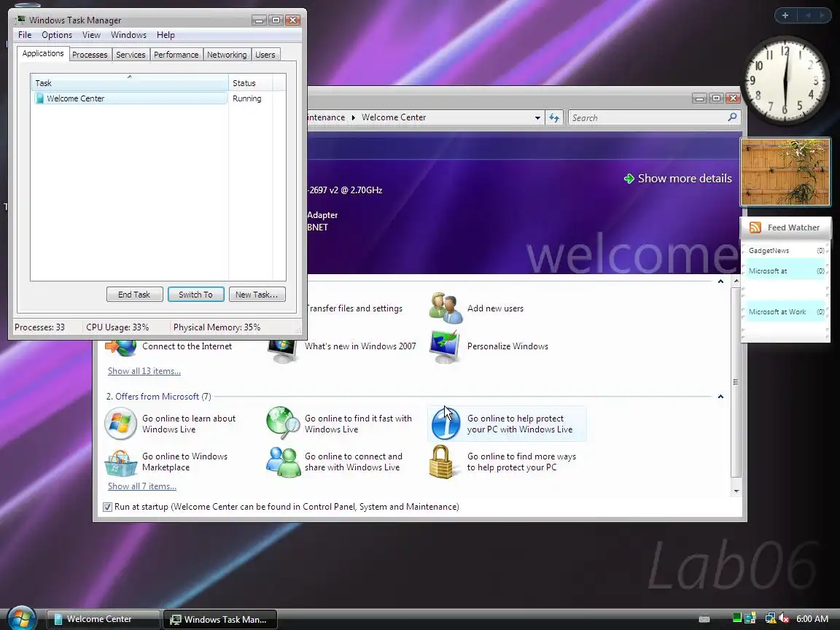Click the find it fast globe magnifier icon
840x630 pixels.
[x=283, y=423]
